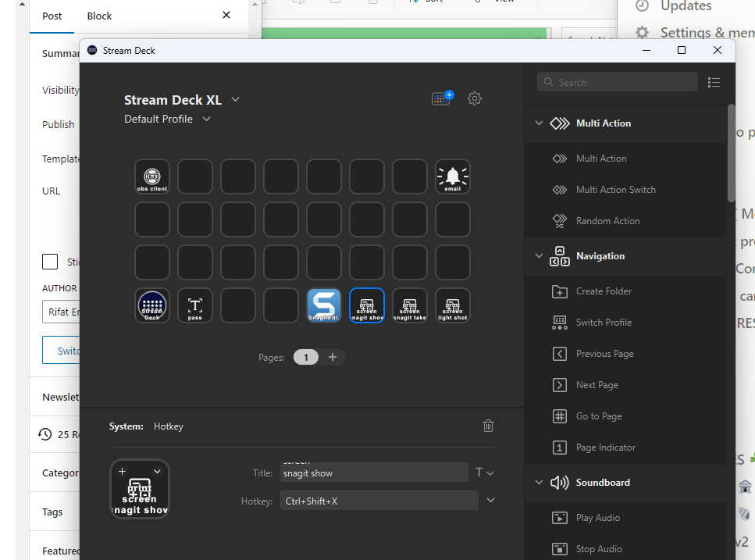Edit the Title field snagit show
755x560 pixels.
point(374,473)
